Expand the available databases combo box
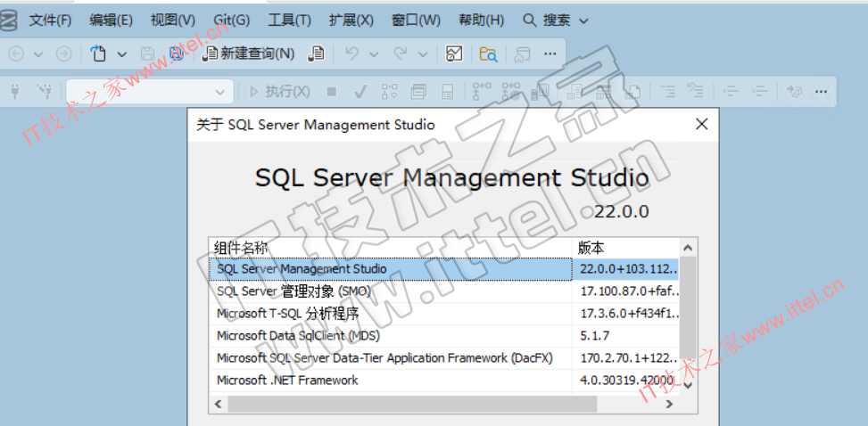868x426 pixels. point(219,91)
